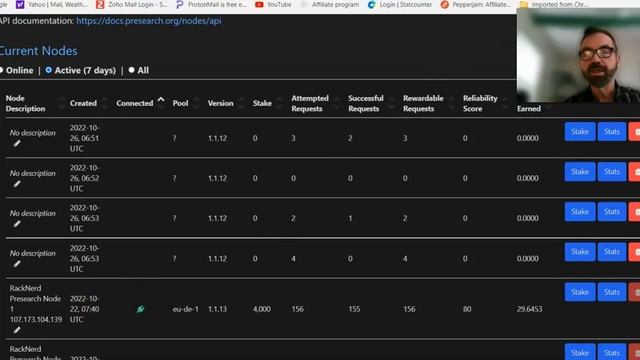Click Stake for node with 2 attempted requests
640x360 pixels.
pos(580,211)
